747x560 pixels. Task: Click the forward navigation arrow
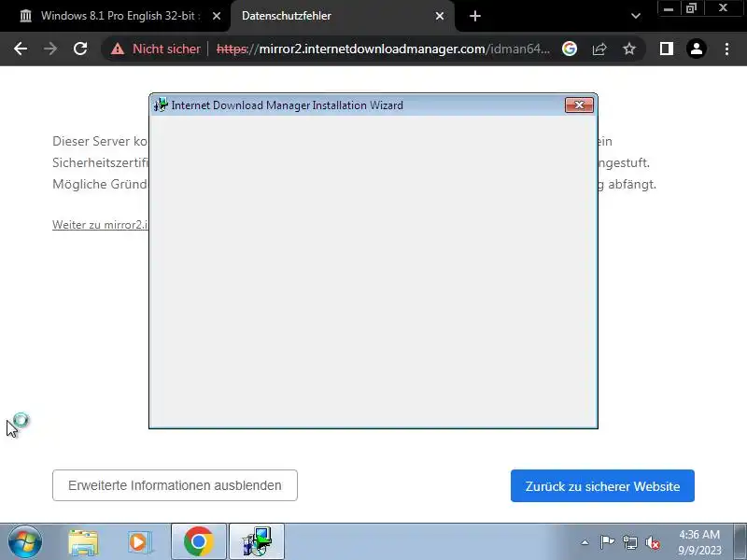point(50,49)
